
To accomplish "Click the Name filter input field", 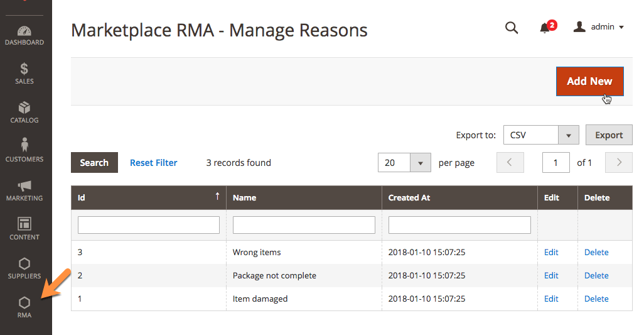I will click(x=304, y=225).
